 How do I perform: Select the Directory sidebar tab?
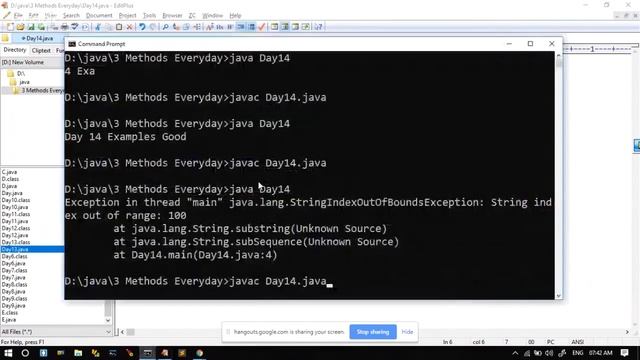[x=15, y=50]
